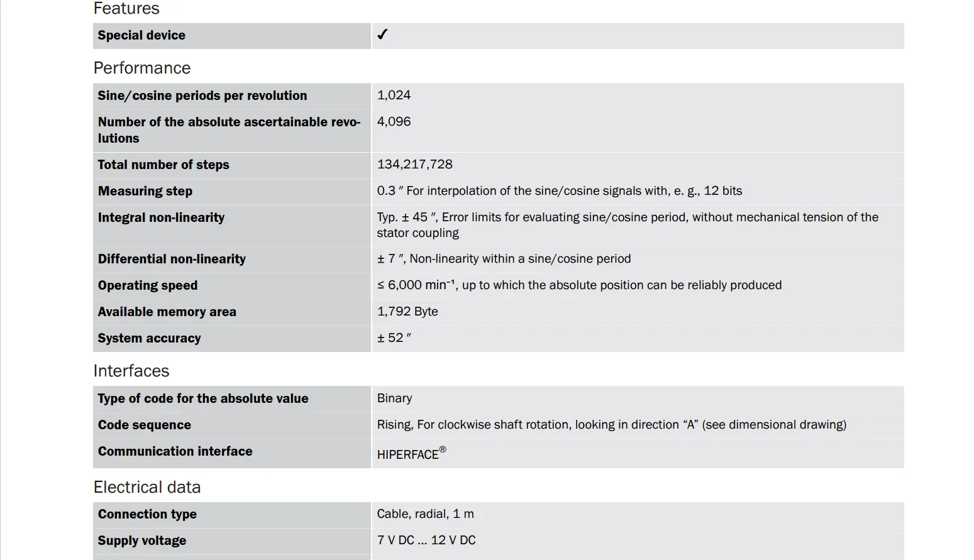Click the Special device checkmark

382,35
